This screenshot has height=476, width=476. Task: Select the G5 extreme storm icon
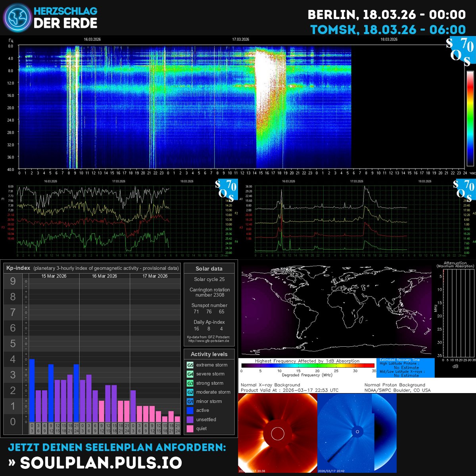coord(189,365)
